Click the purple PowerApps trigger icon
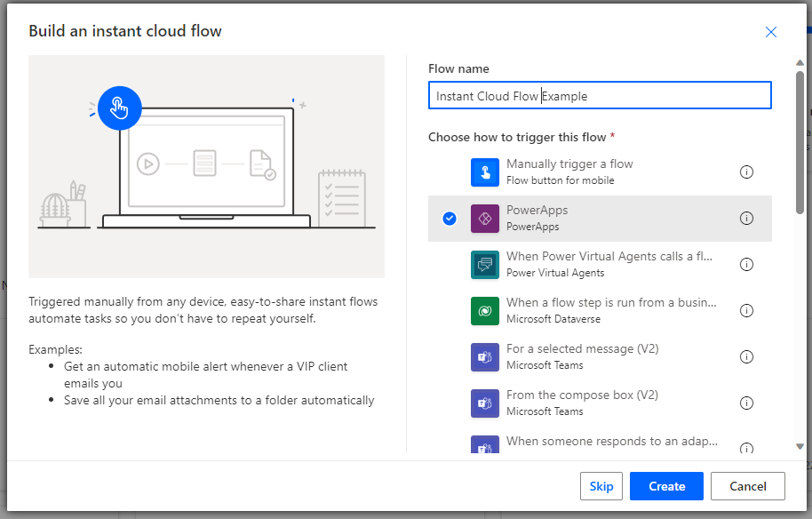This screenshot has width=812, height=519. click(x=485, y=219)
